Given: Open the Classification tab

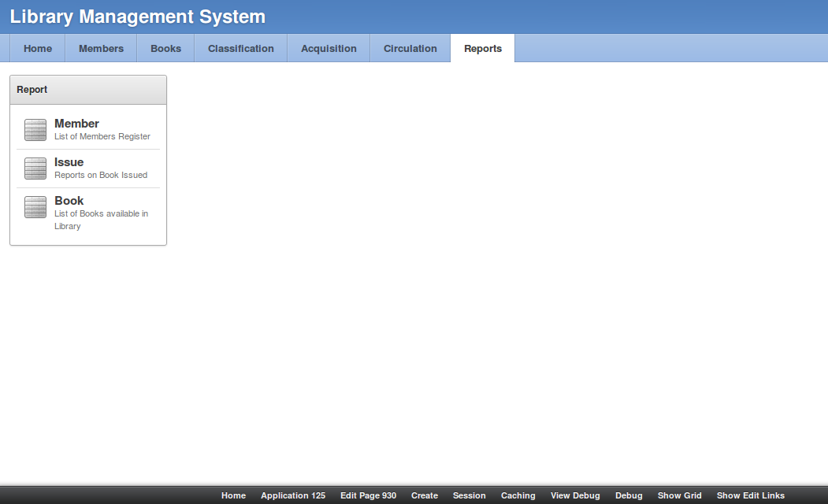Looking at the screenshot, I should point(241,49).
